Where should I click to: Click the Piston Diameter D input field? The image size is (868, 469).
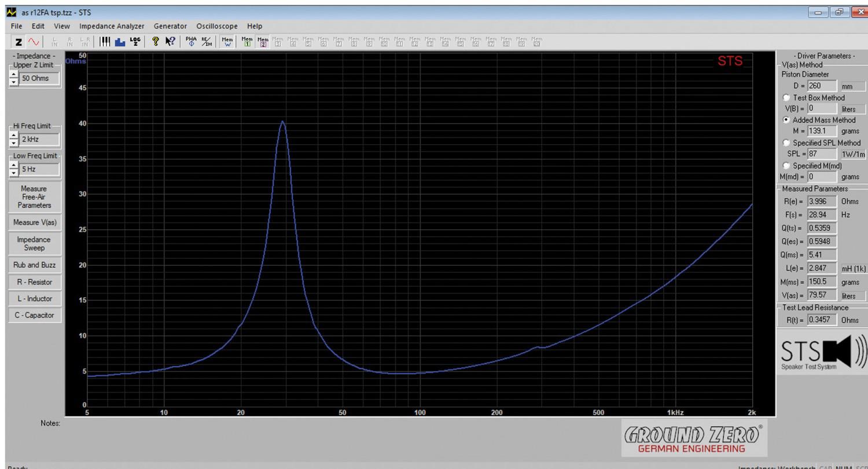pyautogui.click(x=822, y=86)
